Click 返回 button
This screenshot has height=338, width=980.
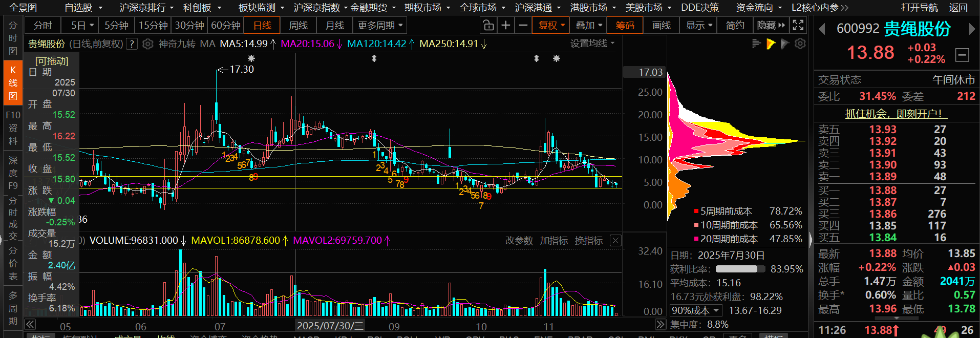958,7
